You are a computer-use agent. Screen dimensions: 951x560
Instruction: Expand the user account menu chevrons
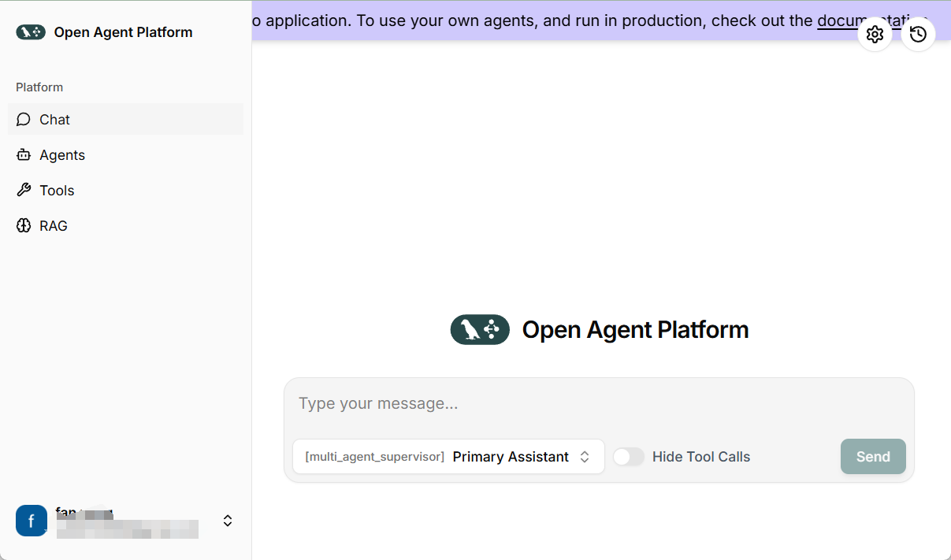click(228, 521)
